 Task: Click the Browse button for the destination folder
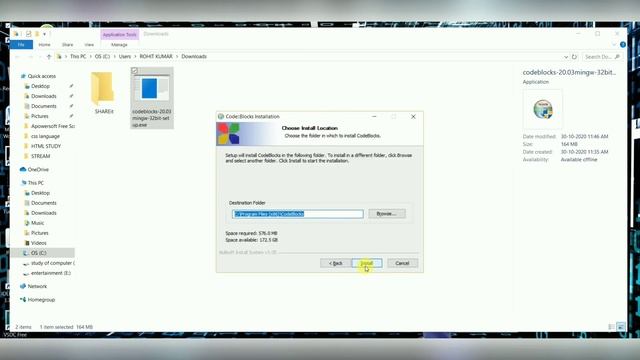[x=387, y=213]
